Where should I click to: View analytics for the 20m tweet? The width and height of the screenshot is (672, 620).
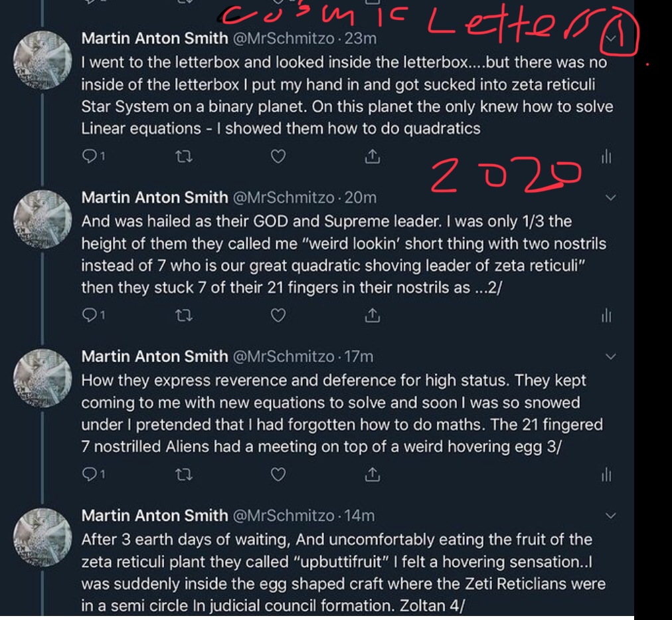[606, 316]
